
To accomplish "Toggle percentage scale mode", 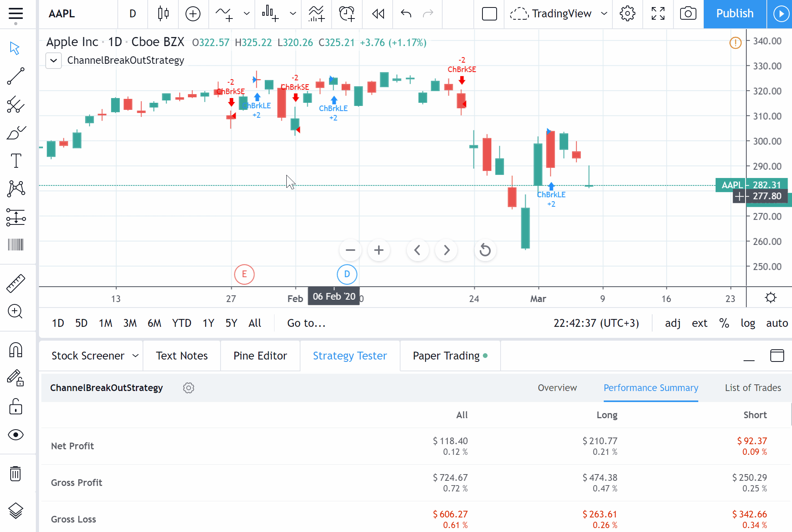I will coord(724,323).
